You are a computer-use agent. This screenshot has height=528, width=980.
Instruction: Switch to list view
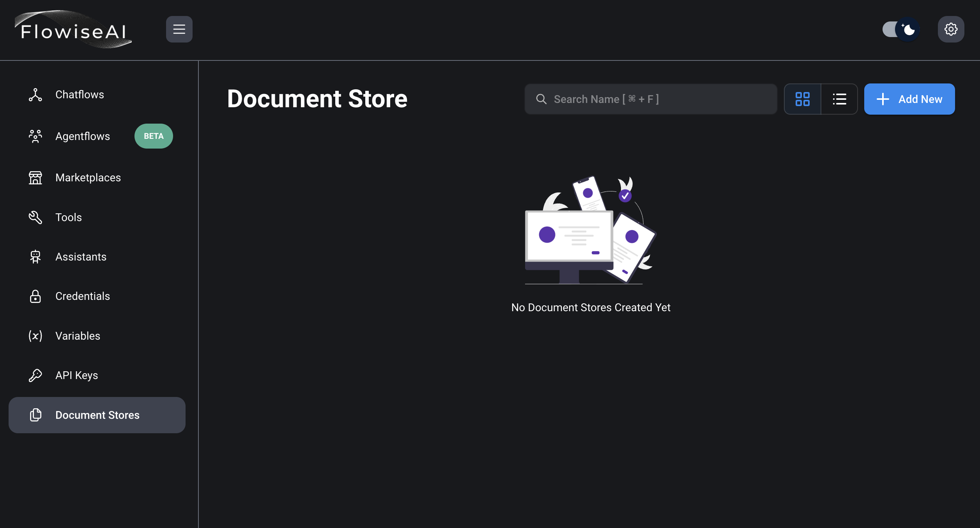pyautogui.click(x=839, y=99)
